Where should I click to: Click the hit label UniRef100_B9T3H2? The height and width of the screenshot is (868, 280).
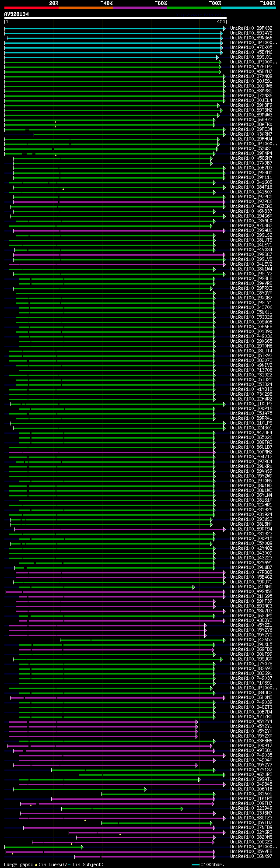click(x=251, y=110)
